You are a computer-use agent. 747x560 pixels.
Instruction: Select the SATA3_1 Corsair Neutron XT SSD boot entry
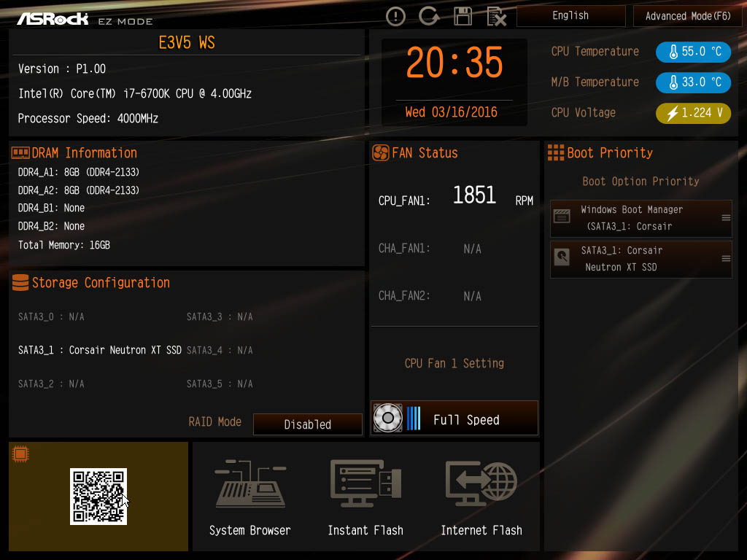point(640,259)
